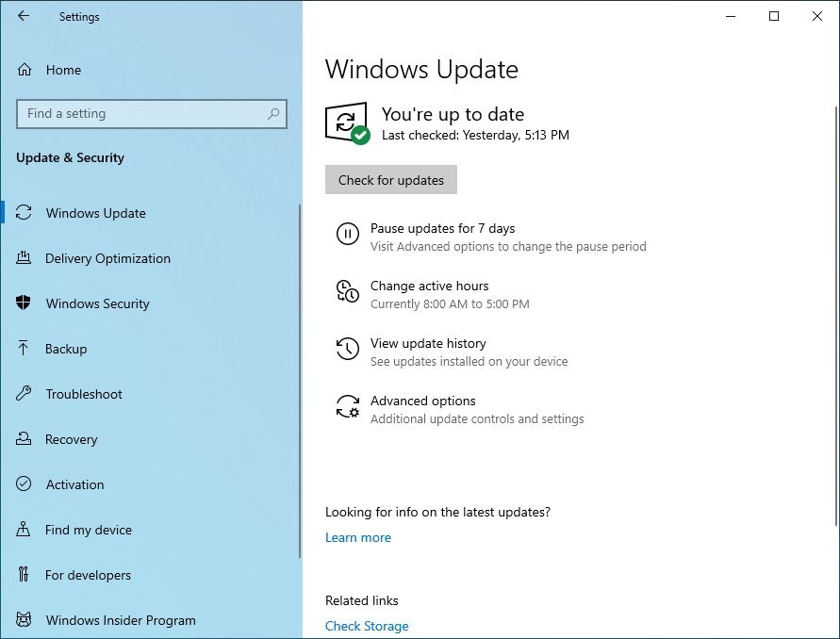
Task: Click the sidebar vertical scrollbar
Action: 300,382
